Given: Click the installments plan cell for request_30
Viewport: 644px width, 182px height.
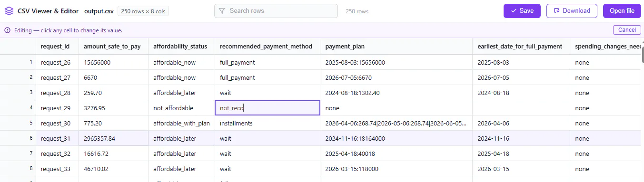Looking at the screenshot, I should [x=396, y=123].
